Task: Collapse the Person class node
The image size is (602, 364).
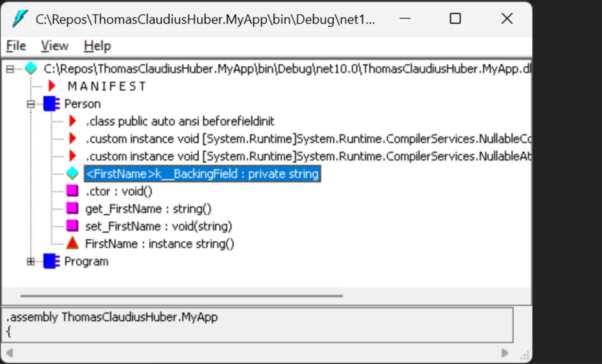Action: tap(31, 104)
